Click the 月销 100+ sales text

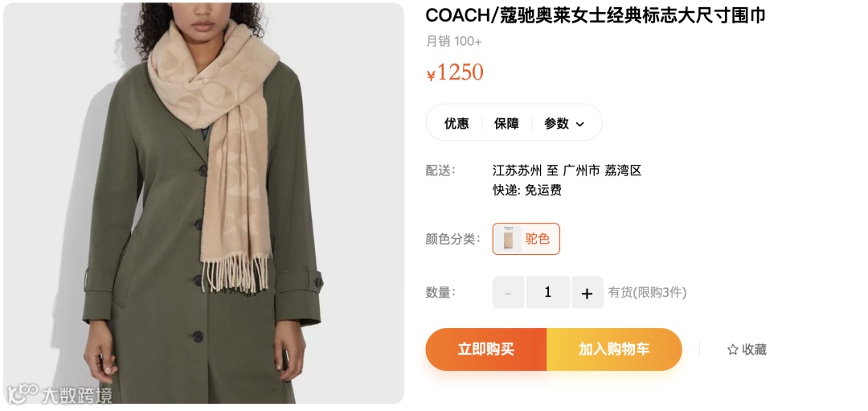pyautogui.click(x=454, y=42)
